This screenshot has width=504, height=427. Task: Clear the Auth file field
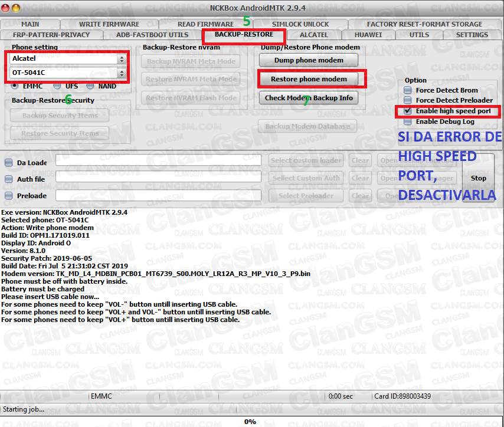(360, 178)
